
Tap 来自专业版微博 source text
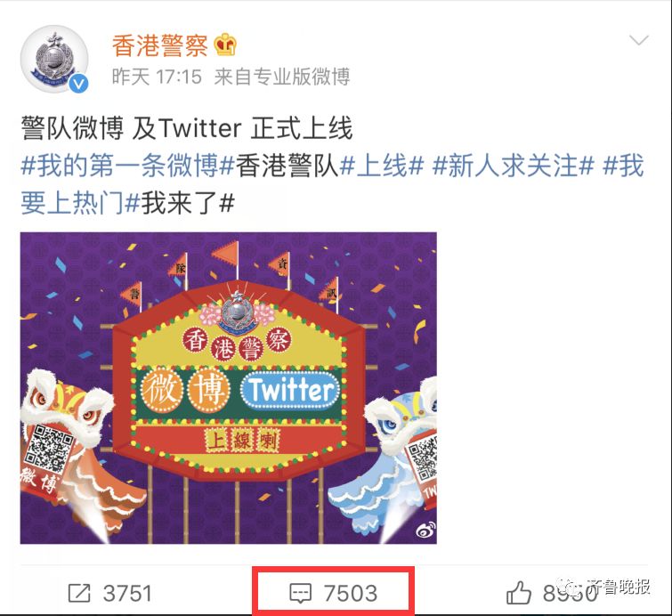click(282, 77)
